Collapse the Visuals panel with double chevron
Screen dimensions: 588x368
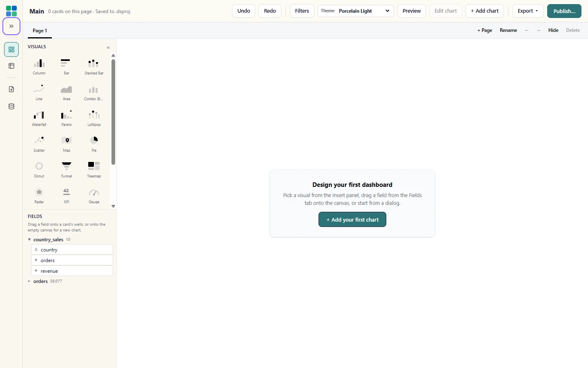coord(108,47)
